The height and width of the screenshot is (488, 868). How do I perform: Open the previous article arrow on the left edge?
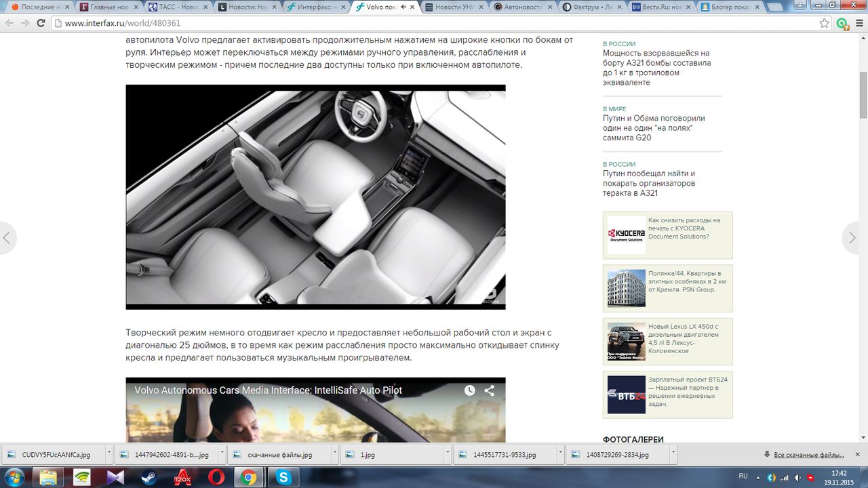pyautogui.click(x=7, y=238)
